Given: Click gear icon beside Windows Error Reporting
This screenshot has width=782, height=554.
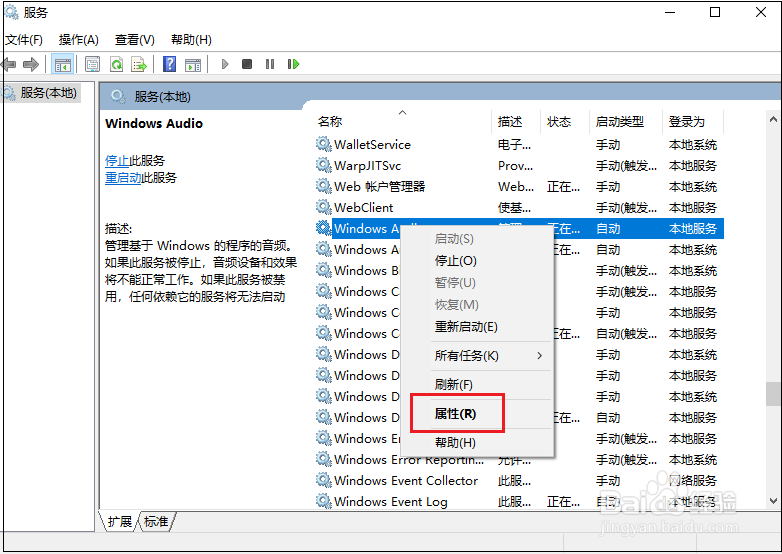Looking at the screenshot, I should click(324, 459).
